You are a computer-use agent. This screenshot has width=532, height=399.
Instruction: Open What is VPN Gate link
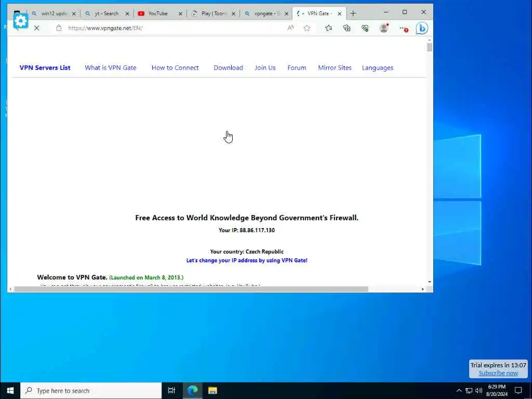point(111,68)
